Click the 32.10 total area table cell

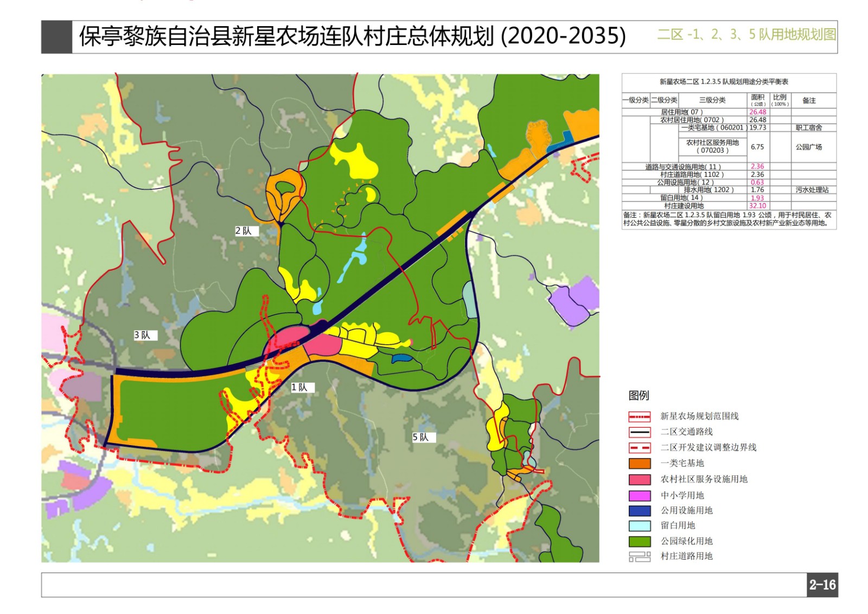coord(757,206)
